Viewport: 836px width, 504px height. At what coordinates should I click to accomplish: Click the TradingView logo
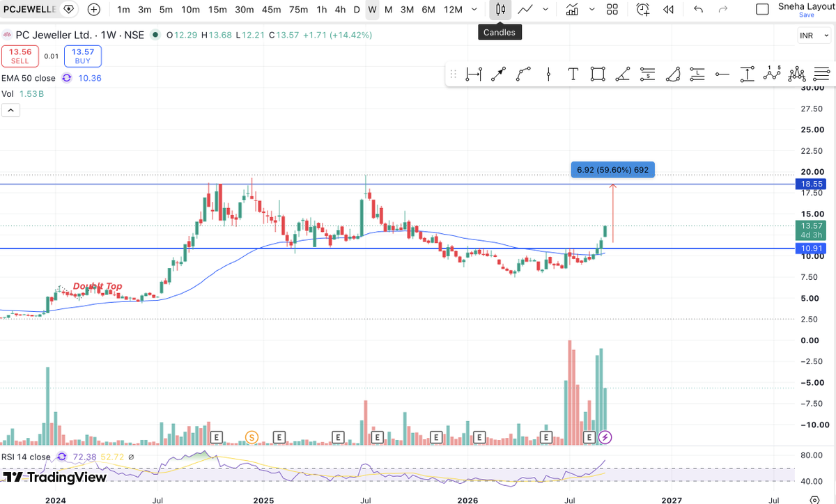[x=55, y=477]
